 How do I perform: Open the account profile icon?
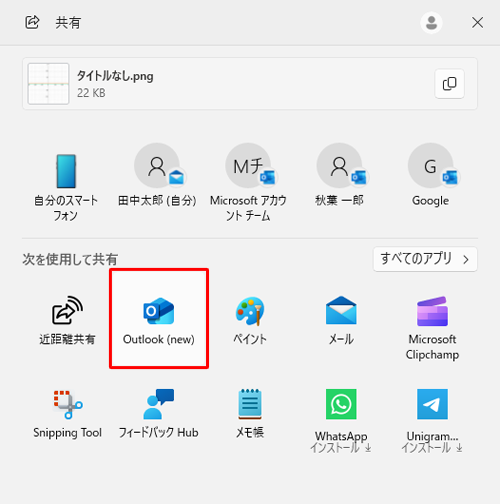[x=431, y=23]
